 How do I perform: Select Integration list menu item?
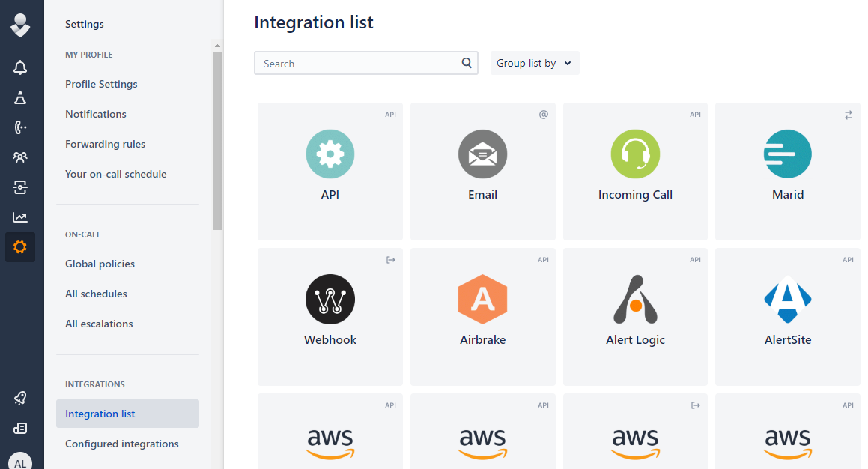click(127, 414)
